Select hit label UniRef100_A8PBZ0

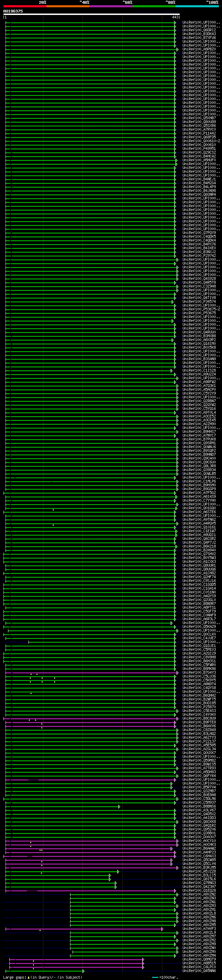click(x=199, y=49)
